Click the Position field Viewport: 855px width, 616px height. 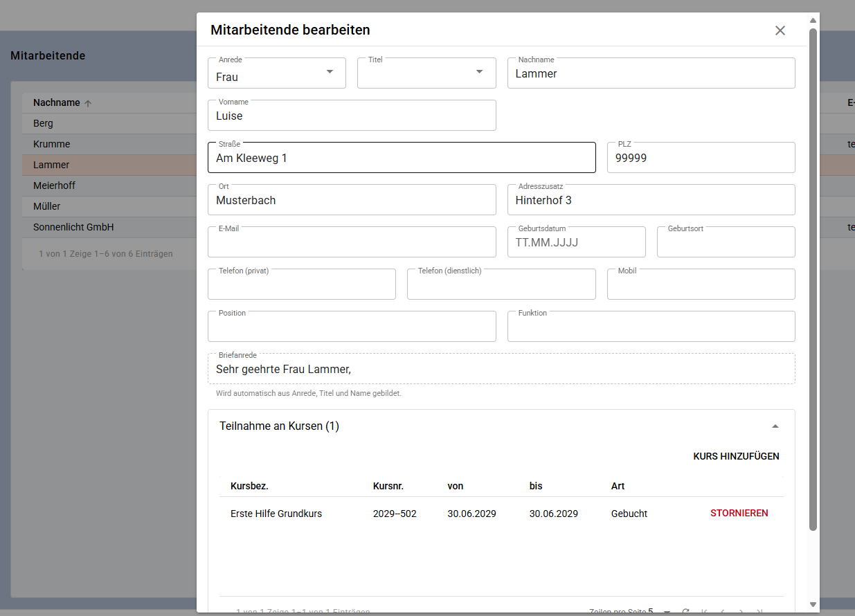(352, 327)
